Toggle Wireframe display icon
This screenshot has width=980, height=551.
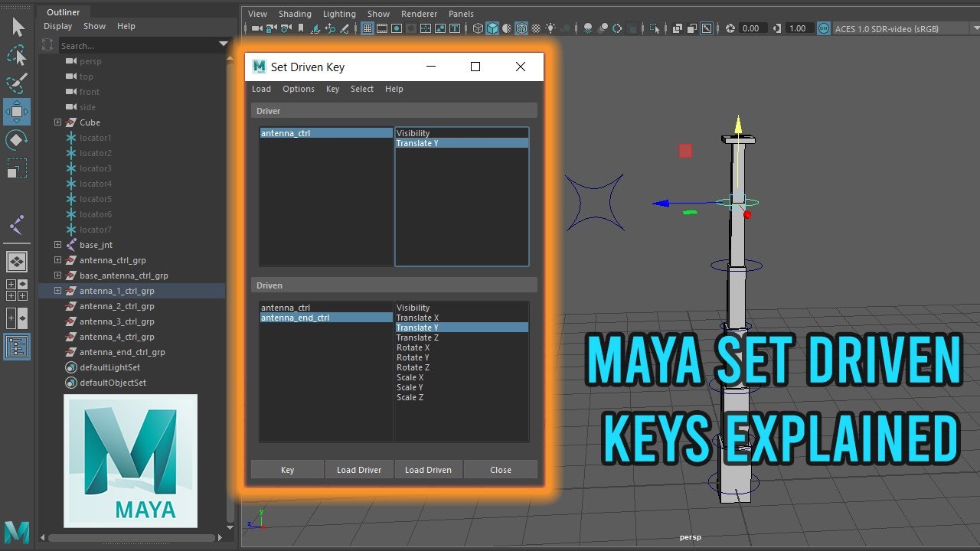pos(478,28)
